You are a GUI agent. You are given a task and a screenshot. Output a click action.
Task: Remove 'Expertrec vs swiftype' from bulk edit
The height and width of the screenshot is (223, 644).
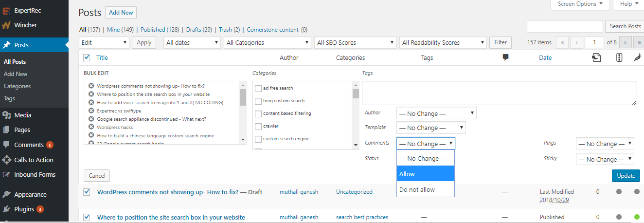(x=91, y=111)
